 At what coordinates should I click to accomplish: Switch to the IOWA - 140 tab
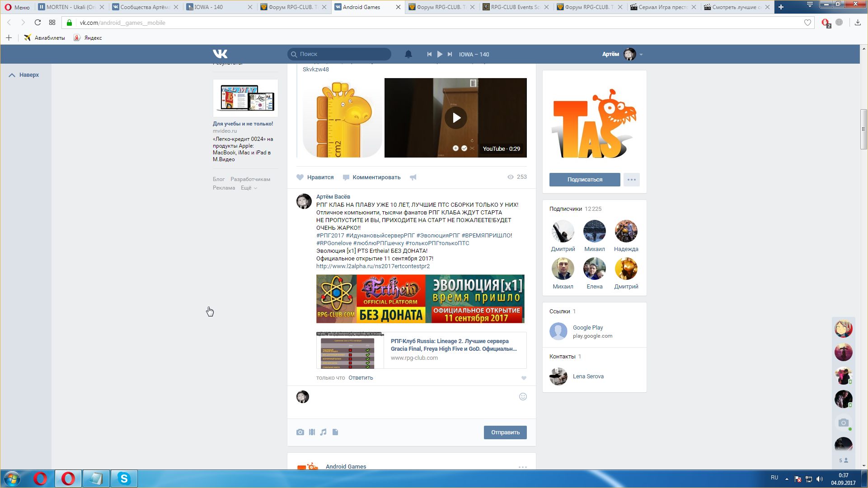pyautogui.click(x=219, y=7)
